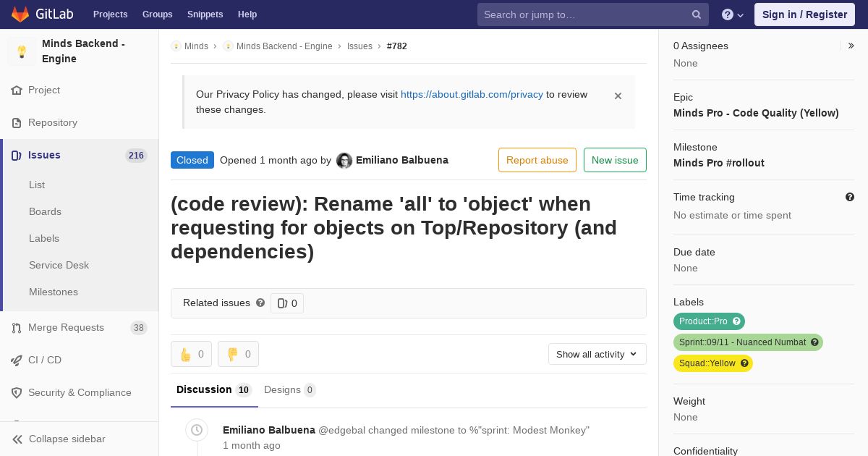Click the GitLab fox logo
Image resolution: width=868 pixels, height=456 pixels.
point(20,14)
